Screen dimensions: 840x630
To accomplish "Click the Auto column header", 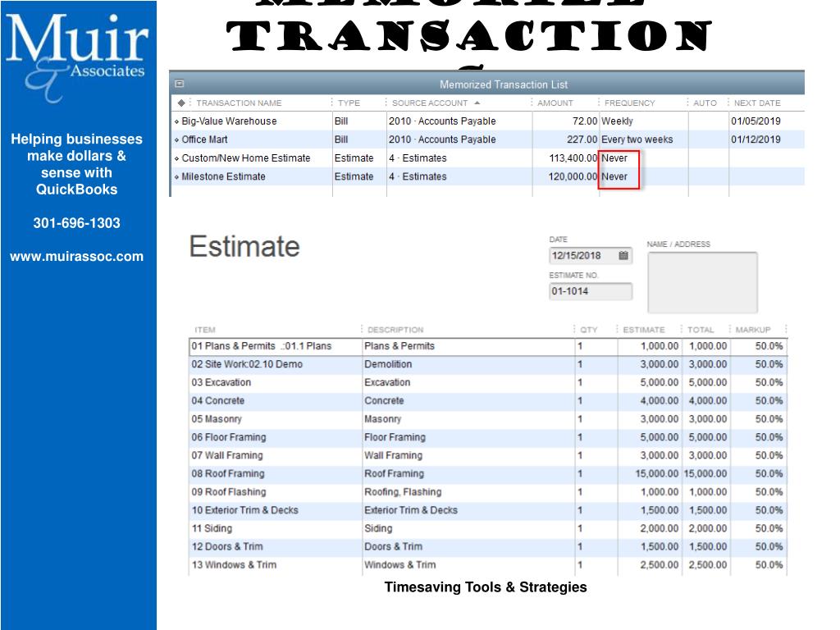I will (705, 103).
